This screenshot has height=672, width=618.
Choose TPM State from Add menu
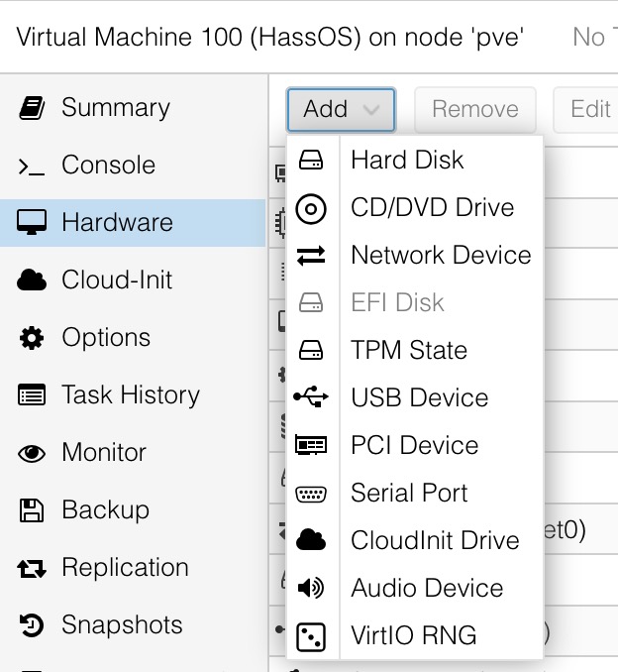(415, 350)
